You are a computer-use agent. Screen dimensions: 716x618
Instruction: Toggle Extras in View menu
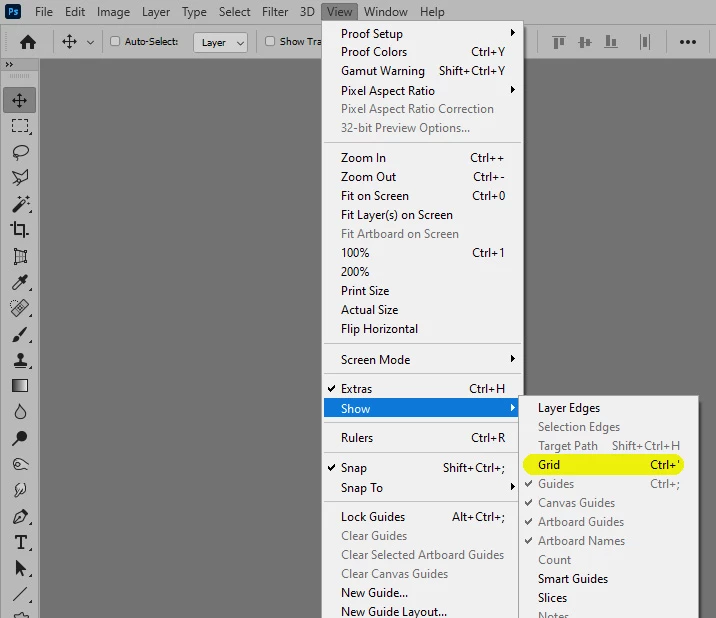(x=423, y=389)
